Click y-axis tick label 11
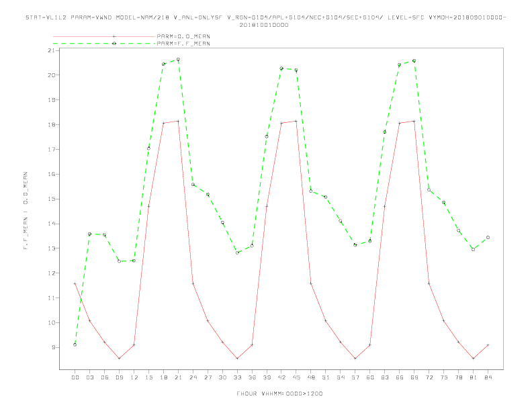The height and width of the screenshot is (411, 532). pyautogui.click(x=51, y=298)
